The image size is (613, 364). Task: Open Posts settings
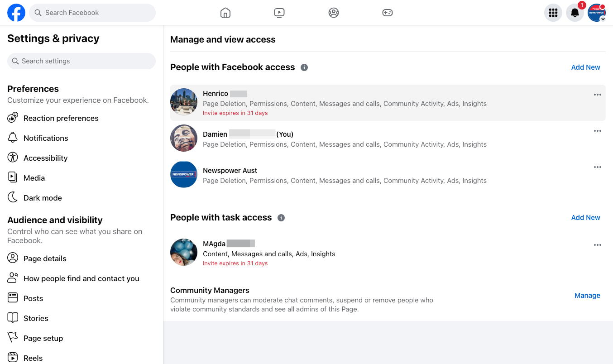point(81,298)
